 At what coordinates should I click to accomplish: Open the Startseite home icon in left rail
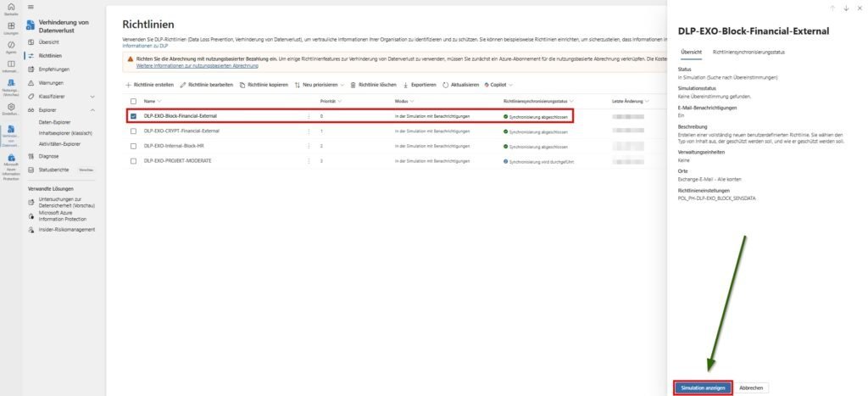(10, 8)
